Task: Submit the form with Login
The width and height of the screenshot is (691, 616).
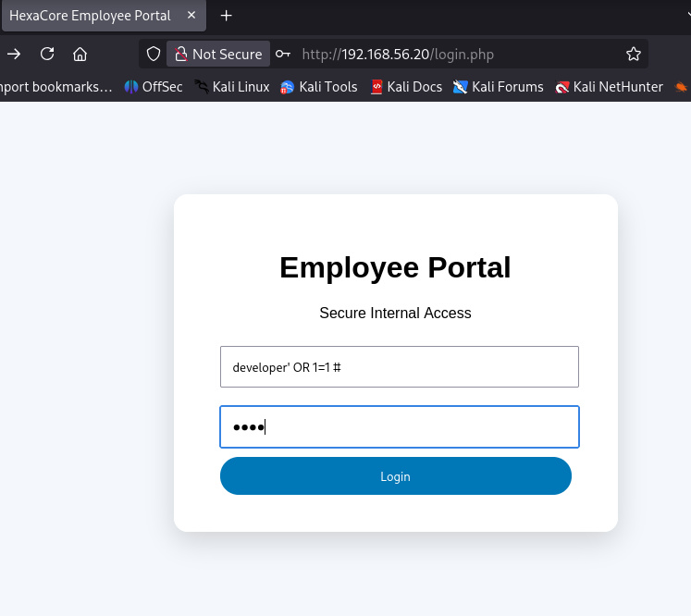Action: click(396, 476)
